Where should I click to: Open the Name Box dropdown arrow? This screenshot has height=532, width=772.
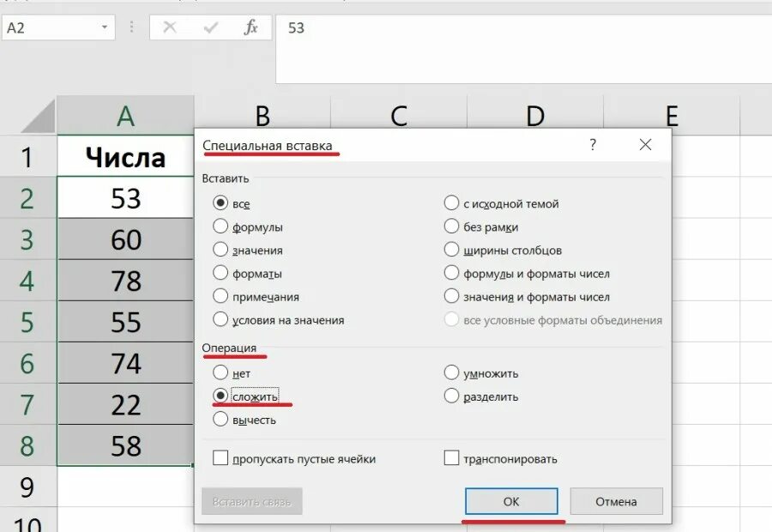coord(105,27)
